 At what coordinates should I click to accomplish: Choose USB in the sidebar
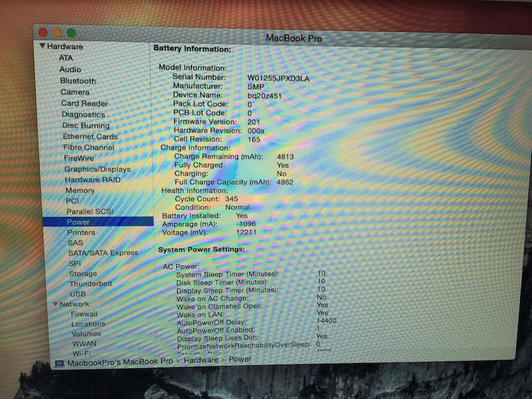pos(77,294)
